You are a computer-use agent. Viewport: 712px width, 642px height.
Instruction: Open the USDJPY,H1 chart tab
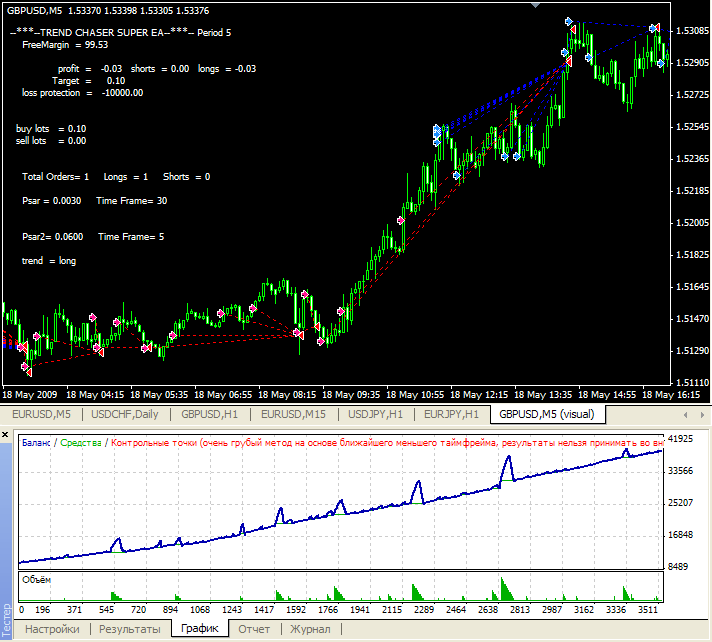coord(377,414)
